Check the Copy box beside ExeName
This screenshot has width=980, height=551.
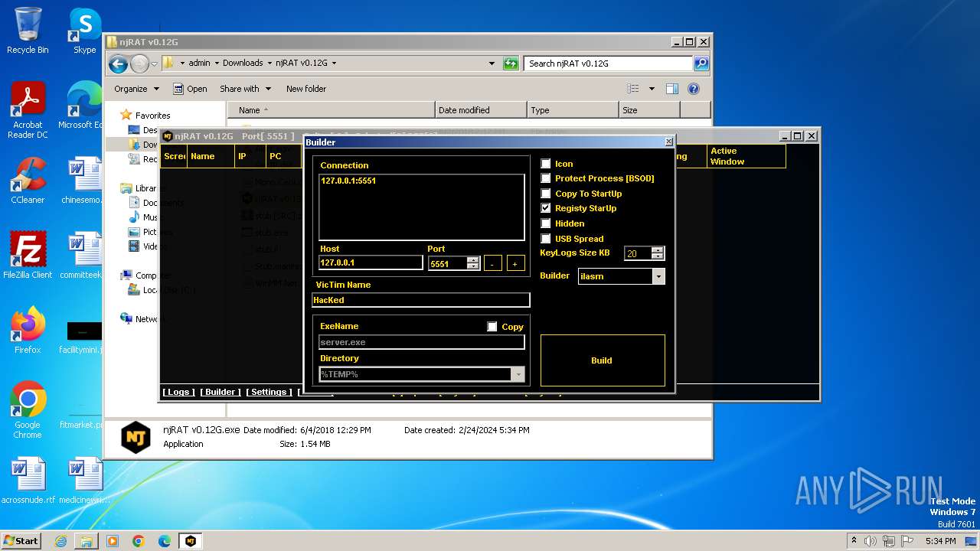click(492, 327)
